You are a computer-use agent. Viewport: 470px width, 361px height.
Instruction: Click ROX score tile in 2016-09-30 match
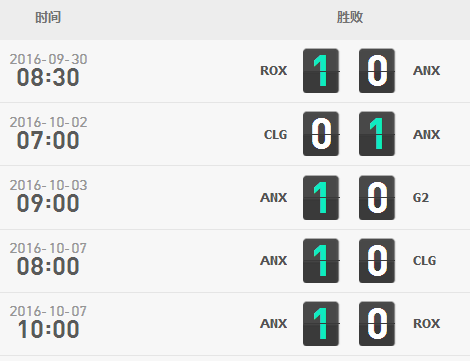coord(321,71)
